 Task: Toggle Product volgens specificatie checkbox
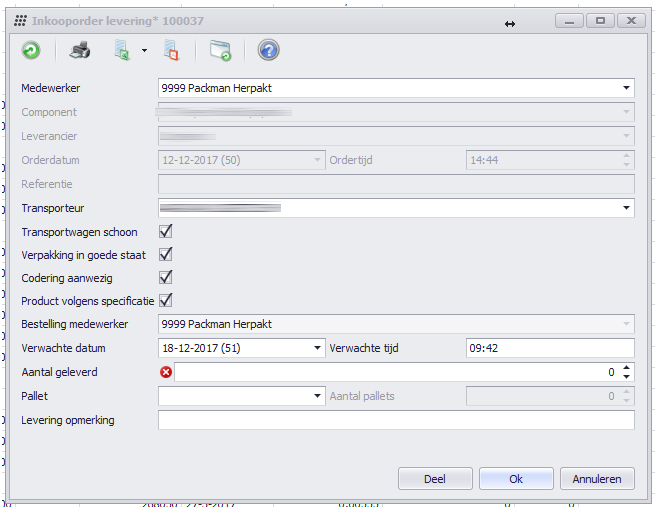[x=166, y=300]
